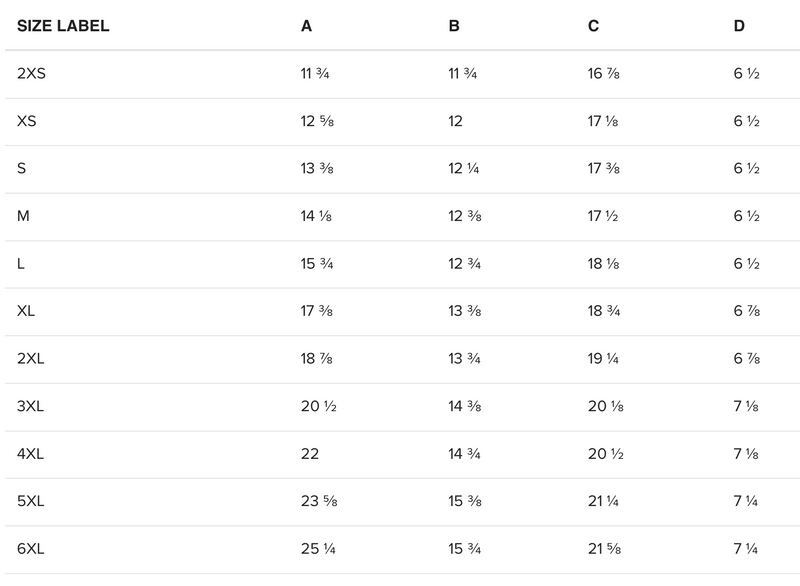Click the A measurement for size S
The image size is (800, 586).
click(317, 169)
